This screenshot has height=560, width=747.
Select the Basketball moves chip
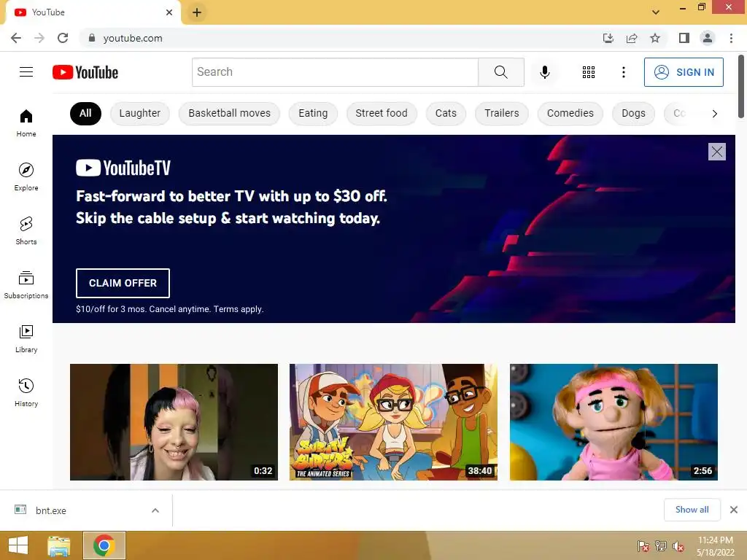229,113
